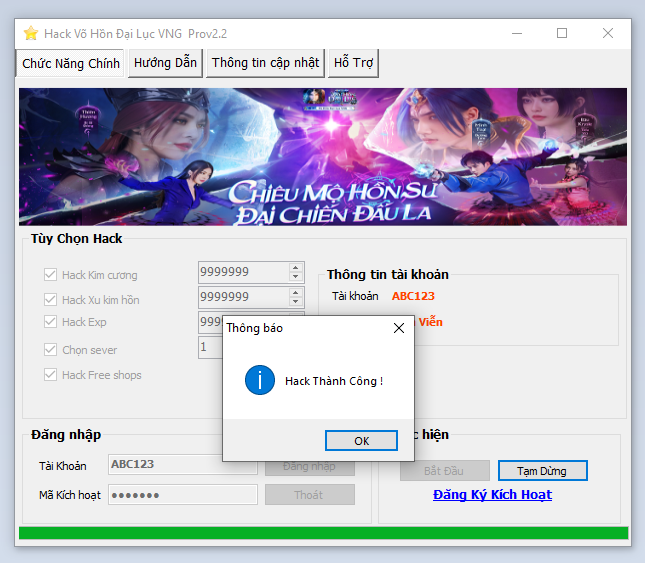Click the Hack Exp number field
This screenshot has height=563, width=645.
211,322
